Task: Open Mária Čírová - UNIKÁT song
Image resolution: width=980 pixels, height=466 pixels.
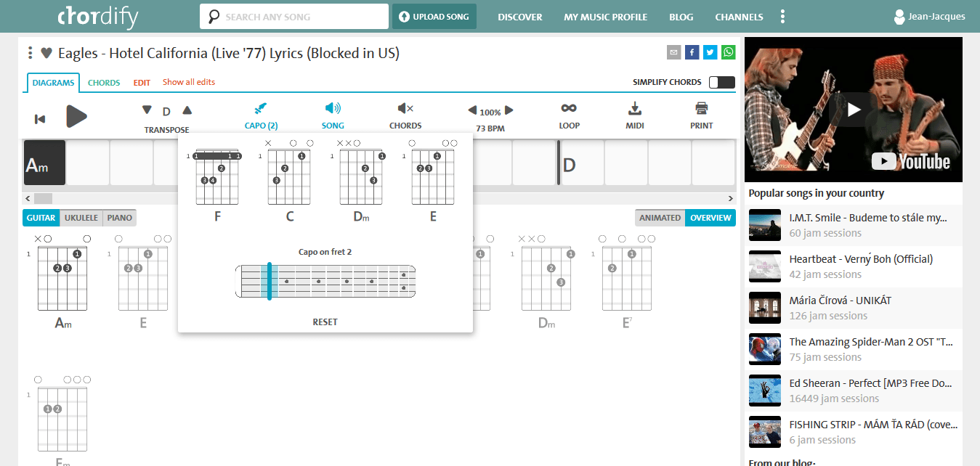Action: [855, 308]
